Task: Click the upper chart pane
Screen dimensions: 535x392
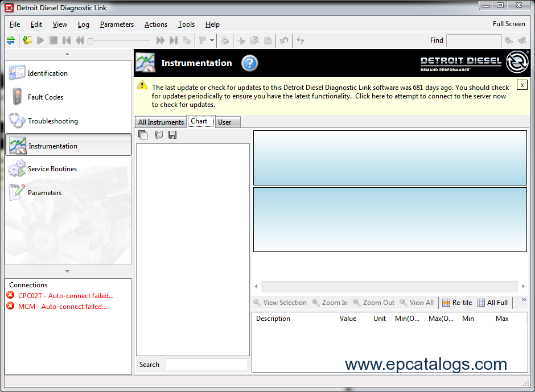Action: tap(390, 158)
